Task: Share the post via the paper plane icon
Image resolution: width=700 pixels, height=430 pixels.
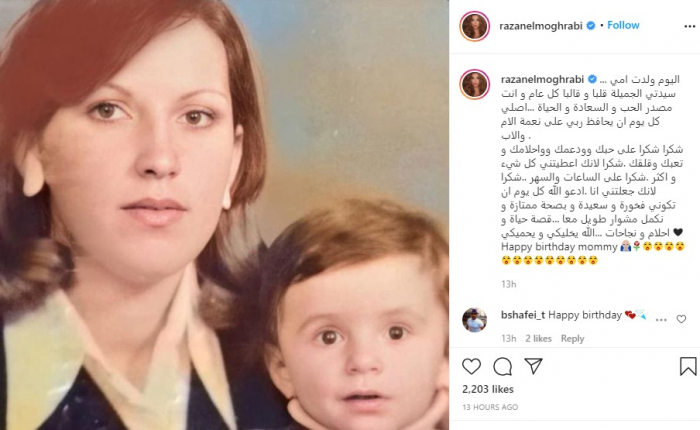Action: [x=533, y=366]
